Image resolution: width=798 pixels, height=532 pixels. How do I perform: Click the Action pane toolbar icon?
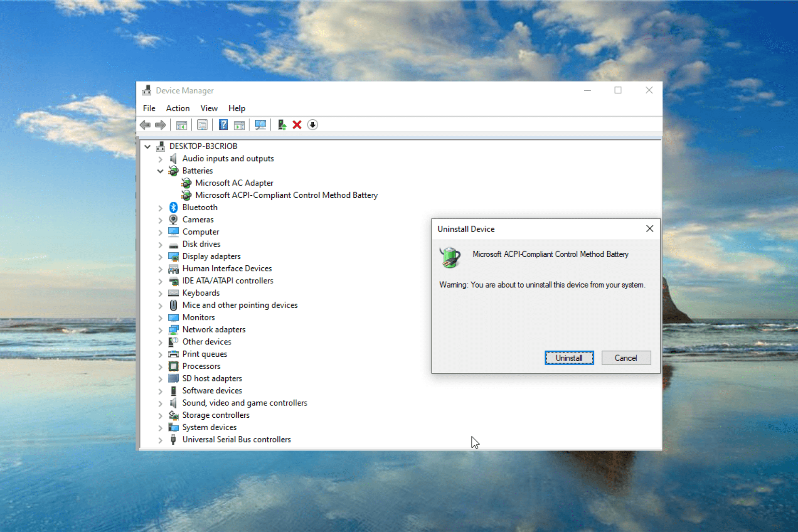tap(239, 125)
